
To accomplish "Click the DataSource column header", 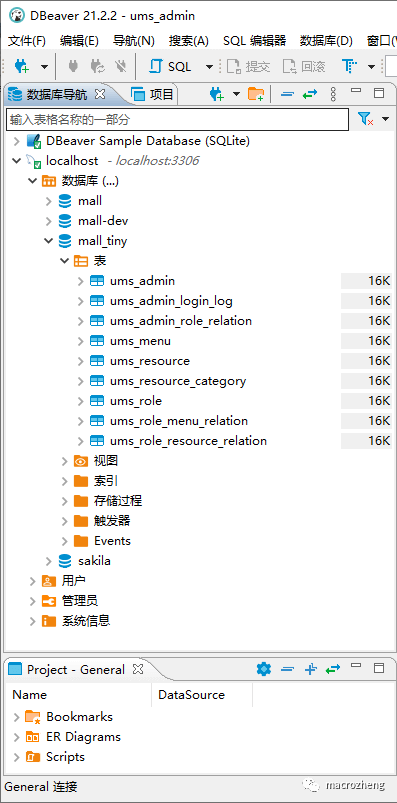I will tap(192, 695).
